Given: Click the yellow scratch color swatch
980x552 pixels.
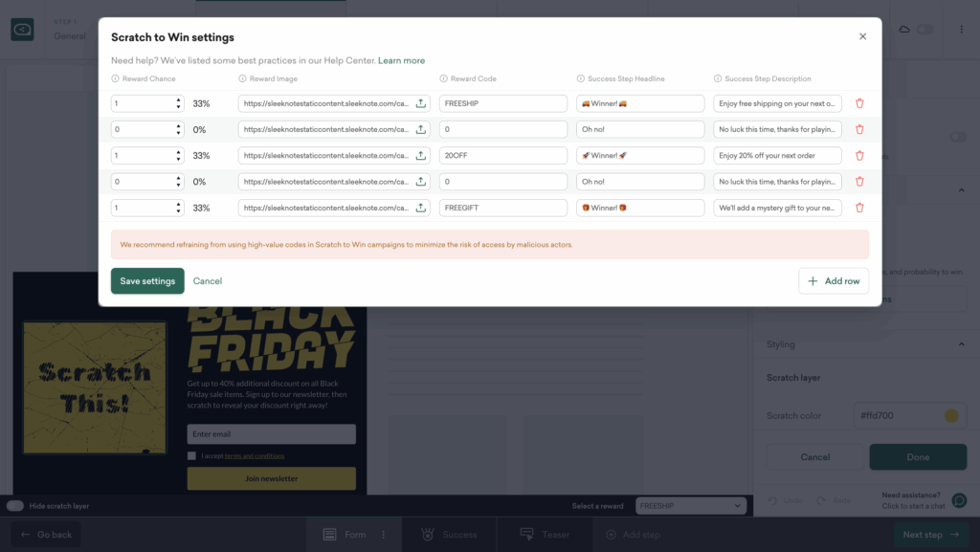Looking at the screenshot, I should click(x=951, y=416).
